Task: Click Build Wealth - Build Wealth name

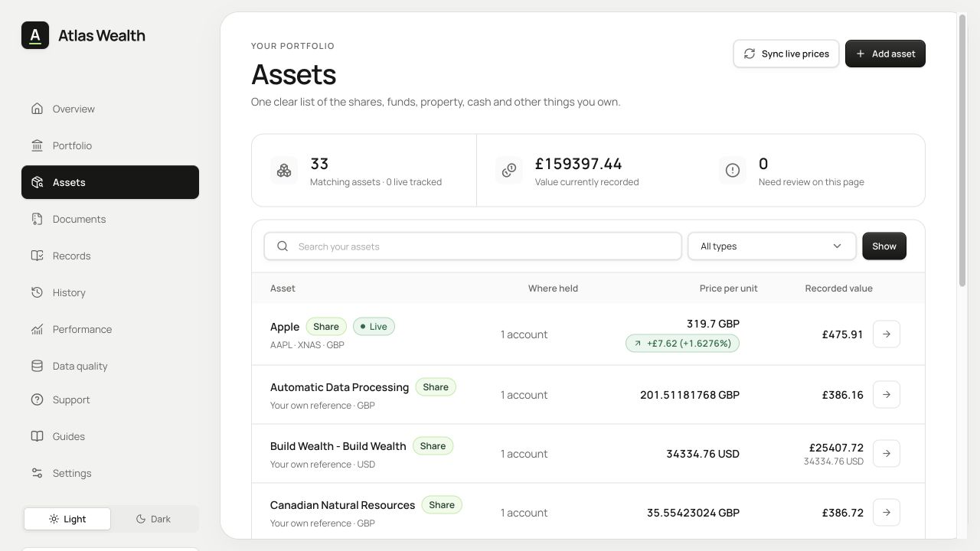Action: point(338,446)
